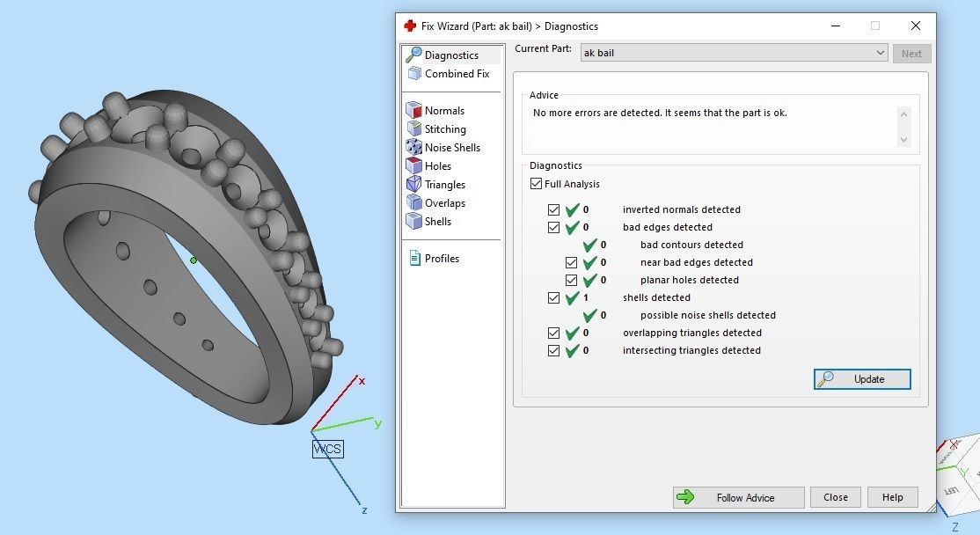
Task: Click the magnifier icon on Update button
Action: 826,378
